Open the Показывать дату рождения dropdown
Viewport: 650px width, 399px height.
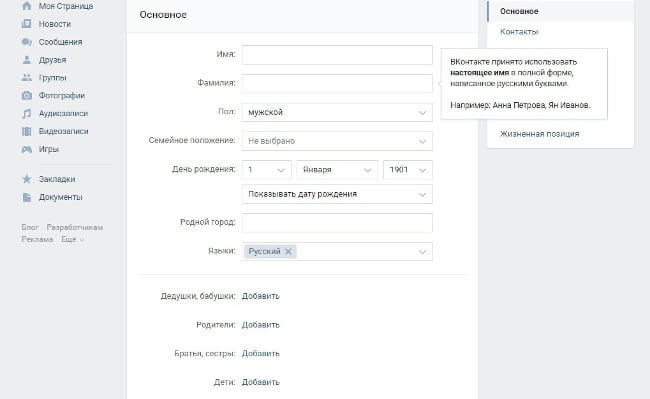tap(337, 194)
